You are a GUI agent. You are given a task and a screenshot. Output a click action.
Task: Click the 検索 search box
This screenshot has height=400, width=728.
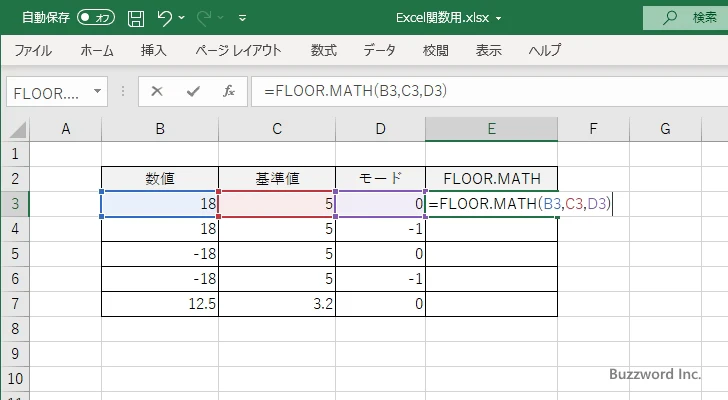[x=685, y=18]
